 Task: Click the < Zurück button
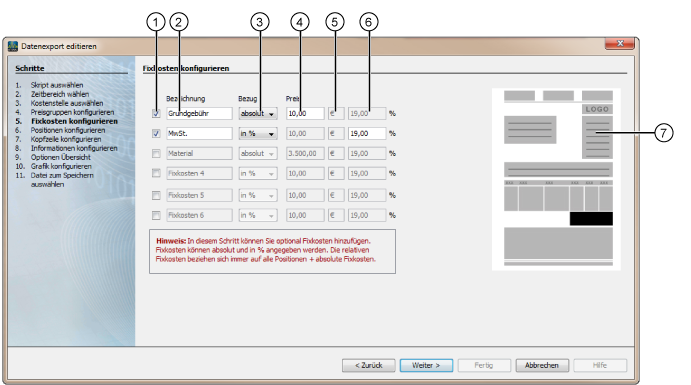[368, 365]
